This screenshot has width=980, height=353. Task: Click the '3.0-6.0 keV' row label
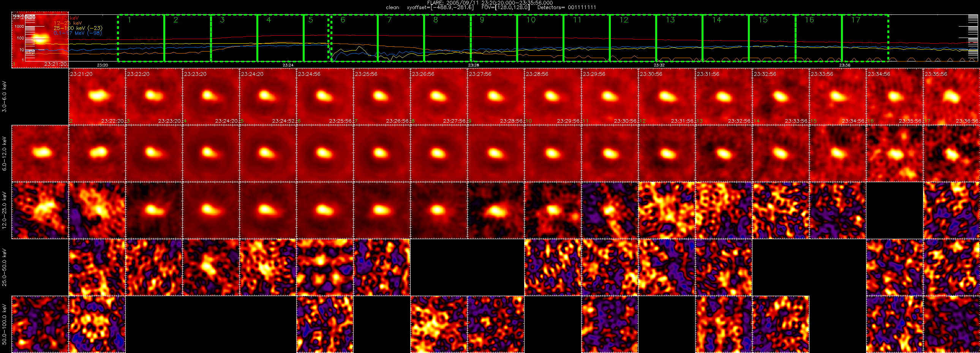(x=5, y=96)
